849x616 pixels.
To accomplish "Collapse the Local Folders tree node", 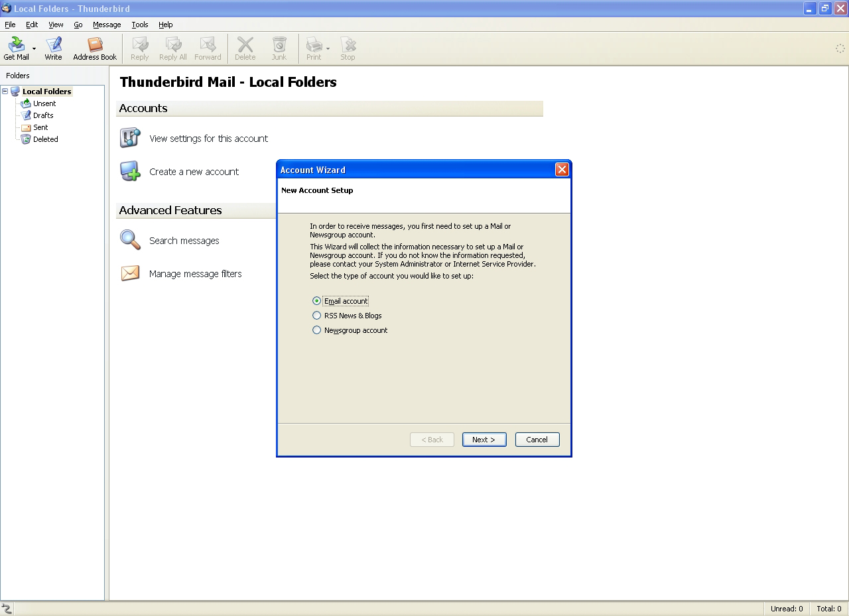I will click(5, 92).
